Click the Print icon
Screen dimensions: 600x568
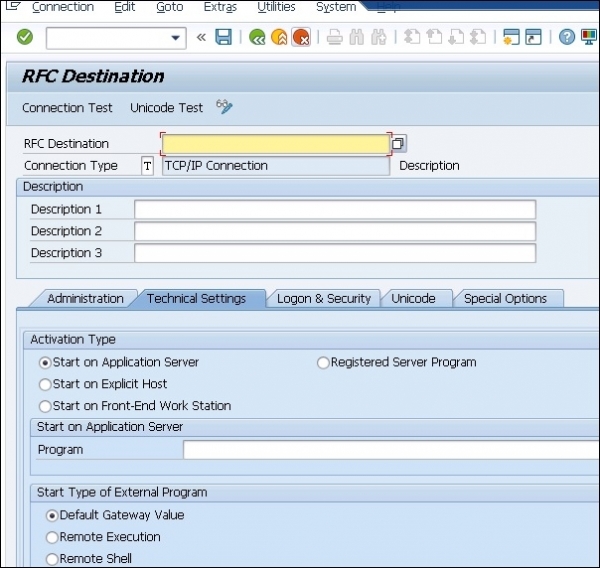[x=335, y=38]
